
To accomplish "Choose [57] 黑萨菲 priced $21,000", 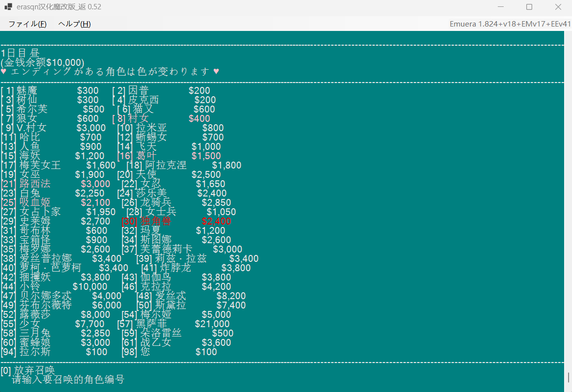I will 173,324.
